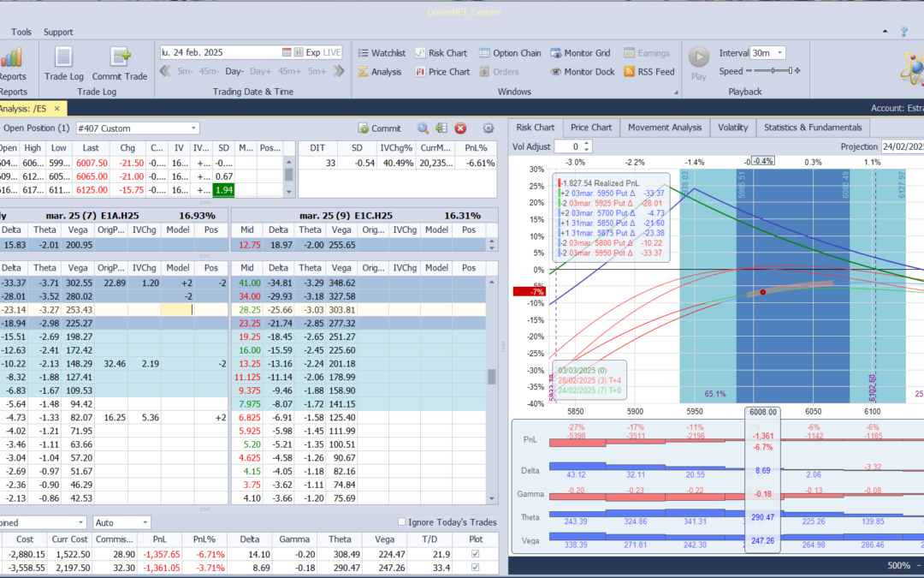Open the Monitor Grid window

(580, 53)
